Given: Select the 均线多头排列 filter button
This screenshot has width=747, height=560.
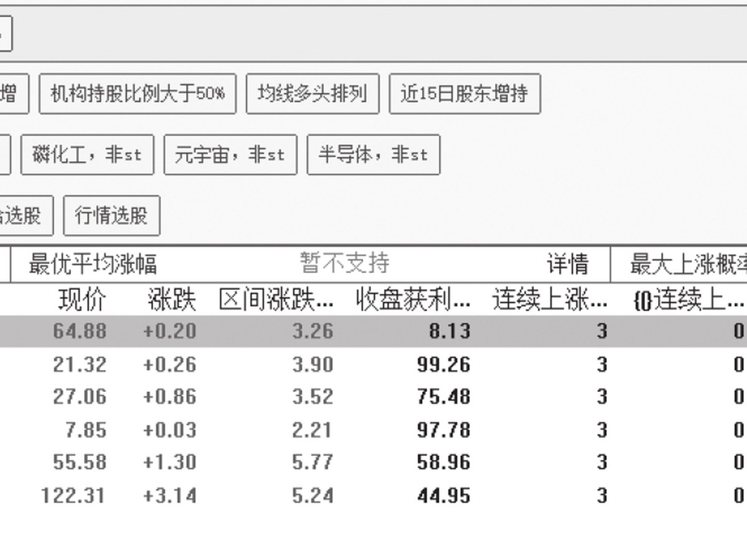Looking at the screenshot, I should 312,94.
